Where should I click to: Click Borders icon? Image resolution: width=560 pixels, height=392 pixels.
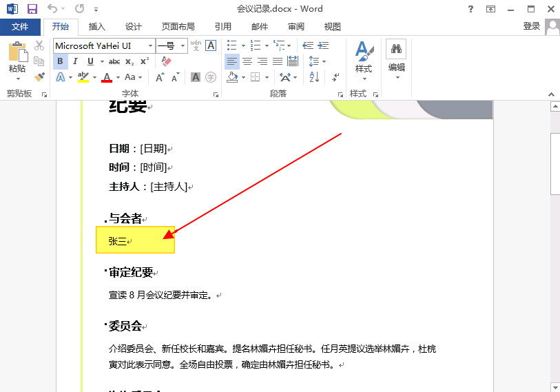[x=255, y=77]
